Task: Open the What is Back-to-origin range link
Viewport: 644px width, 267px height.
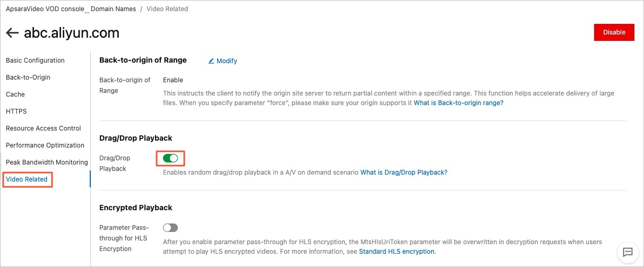Action: [458, 103]
